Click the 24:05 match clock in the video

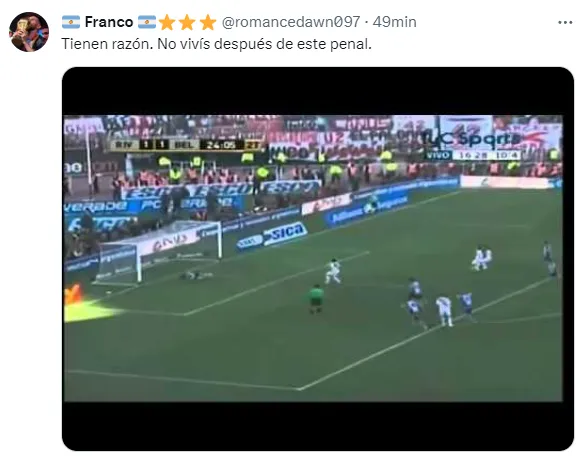pyautogui.click(x=221, y=145)
